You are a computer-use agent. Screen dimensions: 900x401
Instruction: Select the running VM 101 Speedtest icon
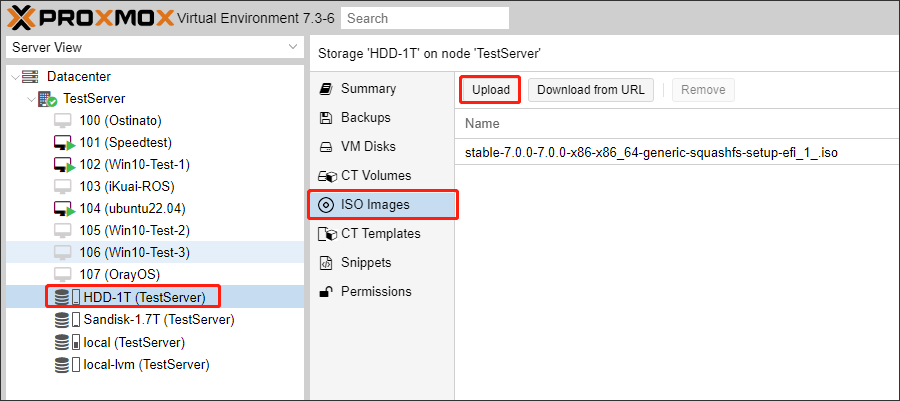(64, 143)
